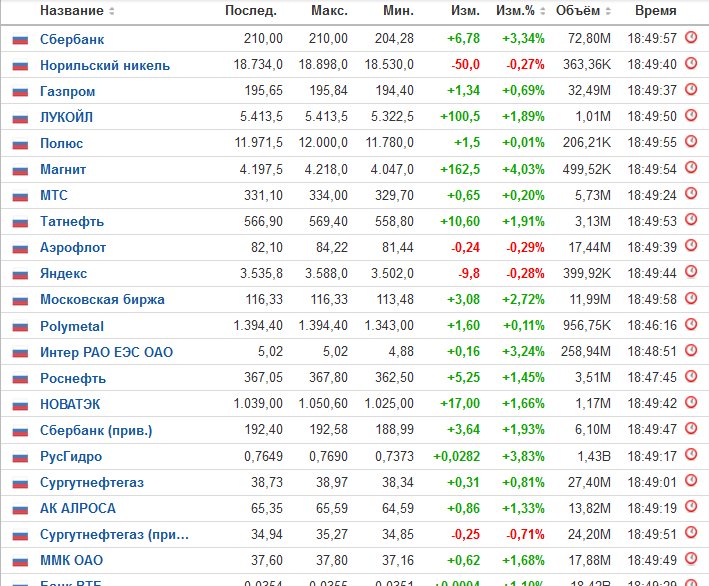This screenshot has height=586, width=709.
Task: Open the АК АЛРОСА stock link
Action: pyautogui.click(x=78, y=508)
